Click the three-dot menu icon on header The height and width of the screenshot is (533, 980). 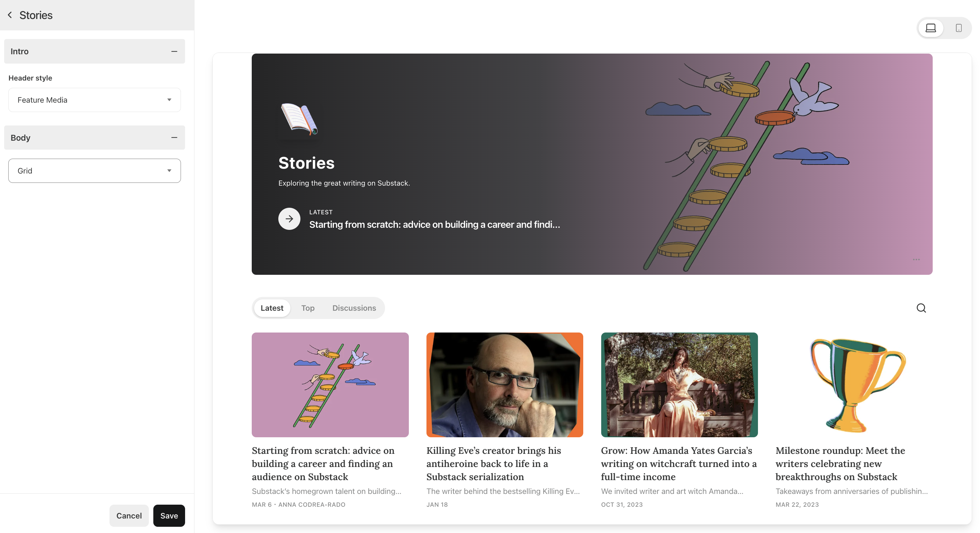pos(916,259)
